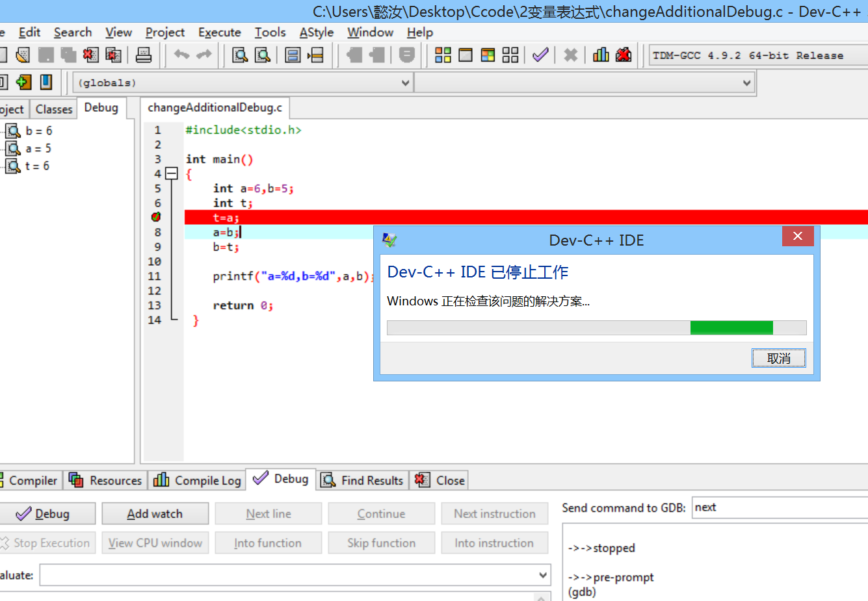The image size is (868, 601).
Task: Open Replace using the second magnifier icon
Action: point(263,55)
